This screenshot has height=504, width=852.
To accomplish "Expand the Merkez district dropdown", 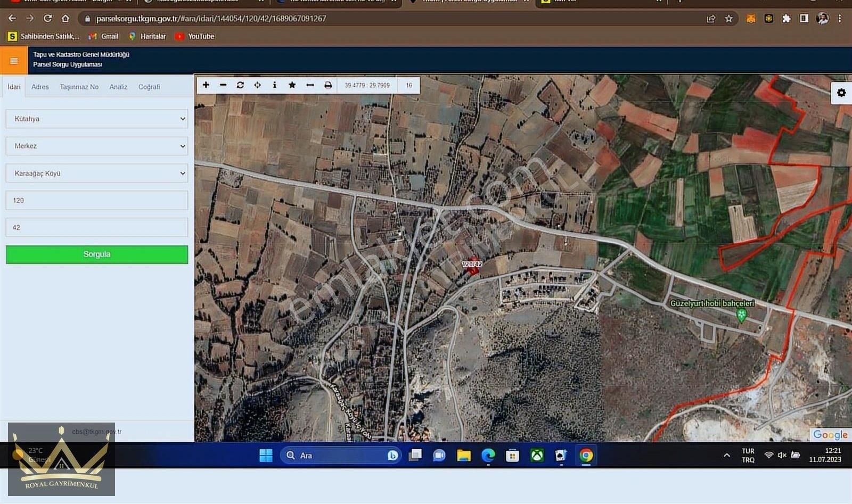I will [97, 146].
